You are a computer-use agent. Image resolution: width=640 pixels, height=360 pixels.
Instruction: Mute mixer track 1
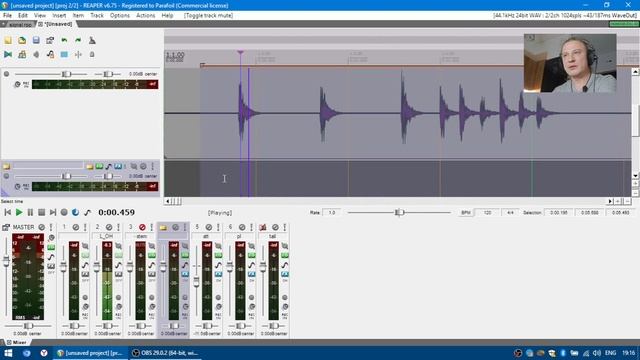(76, 227)
